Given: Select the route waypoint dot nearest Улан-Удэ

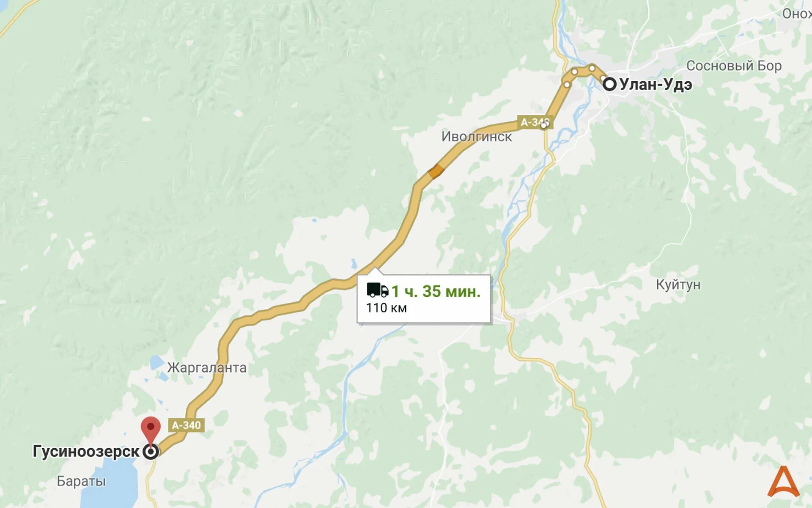Looking at the screenshot, I should [x=592, y=68].
